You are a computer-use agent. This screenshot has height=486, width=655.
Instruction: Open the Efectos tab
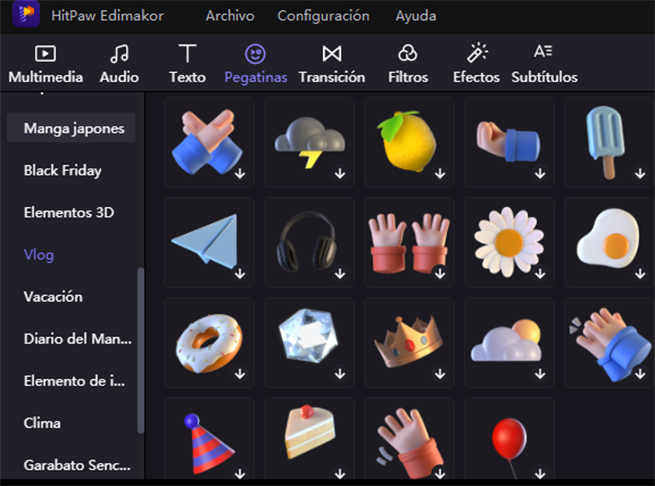476,64
